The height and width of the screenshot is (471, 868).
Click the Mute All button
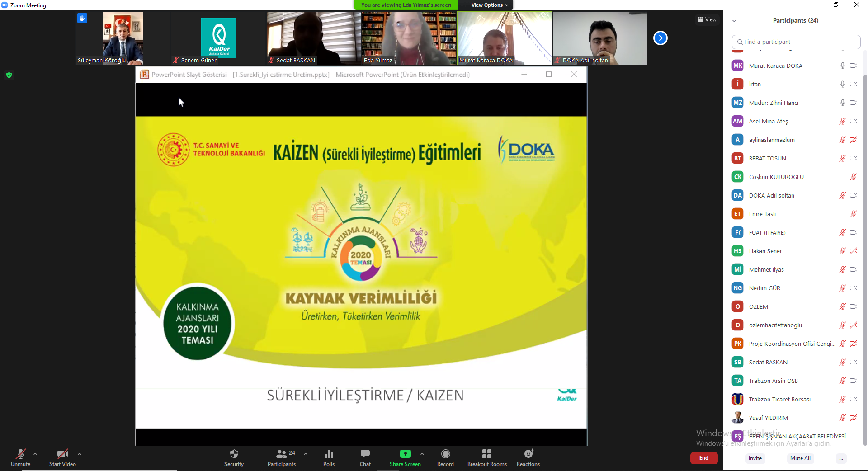[x=800, y=458]
